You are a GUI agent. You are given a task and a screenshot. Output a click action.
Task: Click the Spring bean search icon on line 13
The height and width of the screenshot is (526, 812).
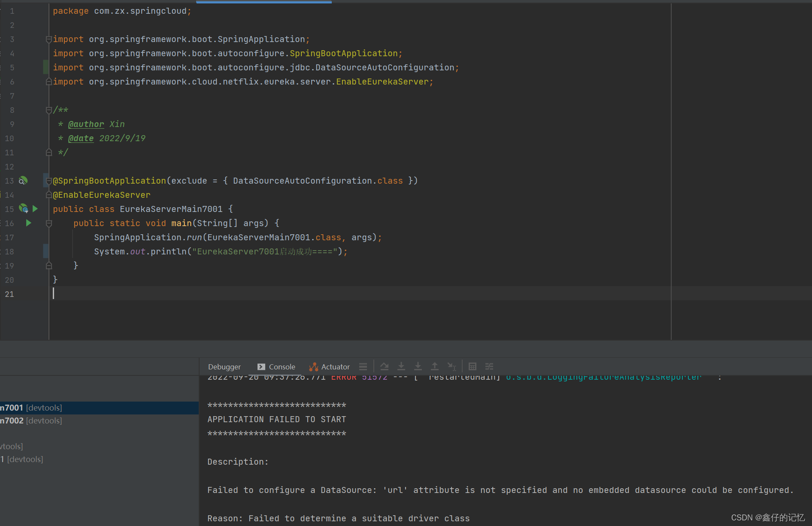coord(23,181)
